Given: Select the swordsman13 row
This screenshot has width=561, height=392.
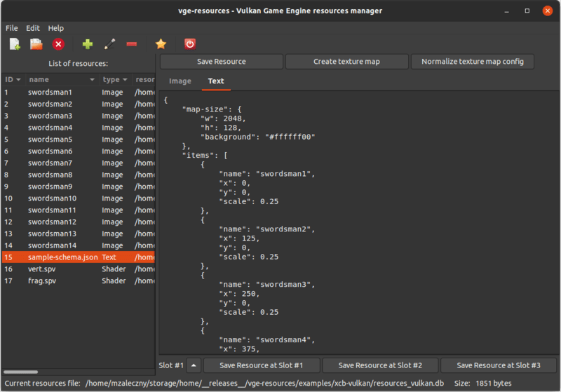Looking at the screenshot, I should point(79,234).
